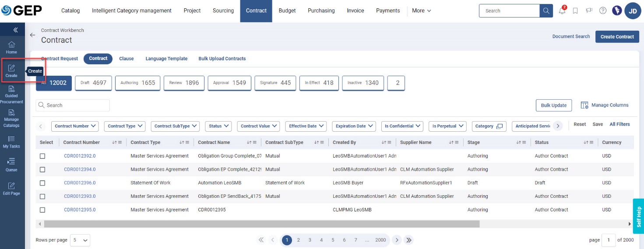Open Guided Procurement in sidebar
This screenshot has height=249, width=644.
point(11,95)
